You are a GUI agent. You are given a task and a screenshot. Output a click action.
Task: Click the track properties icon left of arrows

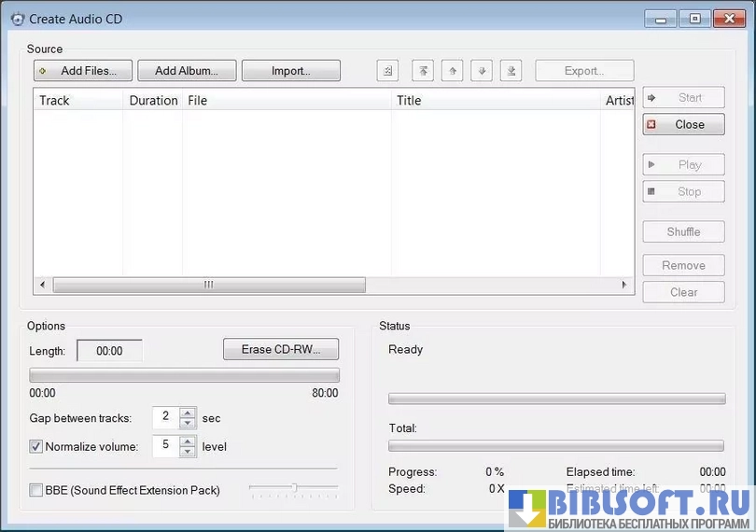[x=388, y=71]
